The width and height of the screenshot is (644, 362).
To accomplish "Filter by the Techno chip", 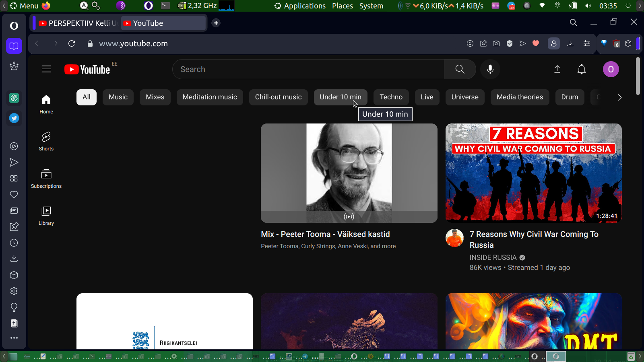I will [x=391, y=97].
